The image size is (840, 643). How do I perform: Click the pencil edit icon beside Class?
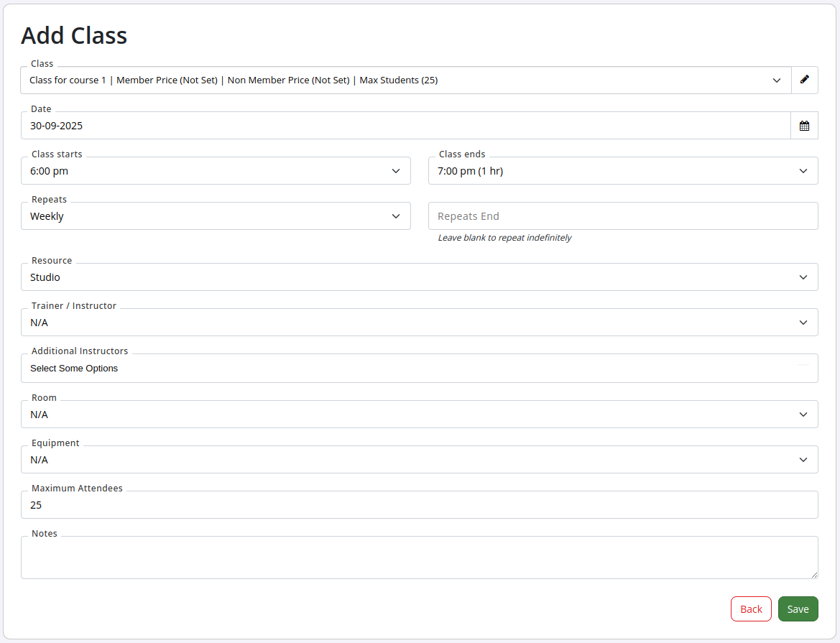(x=804, y=80)
